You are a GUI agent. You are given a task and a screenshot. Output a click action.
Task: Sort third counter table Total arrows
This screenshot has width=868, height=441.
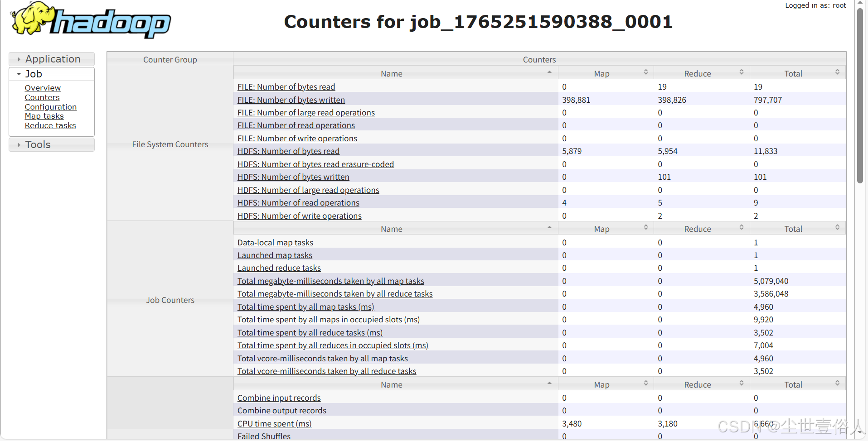(837, 383)
